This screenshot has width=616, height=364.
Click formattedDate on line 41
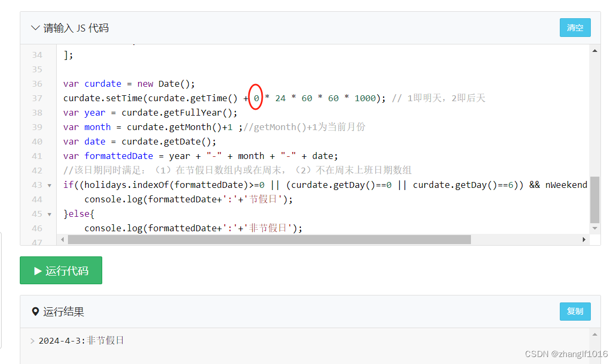pyautogui.click(x=119, y=156)
